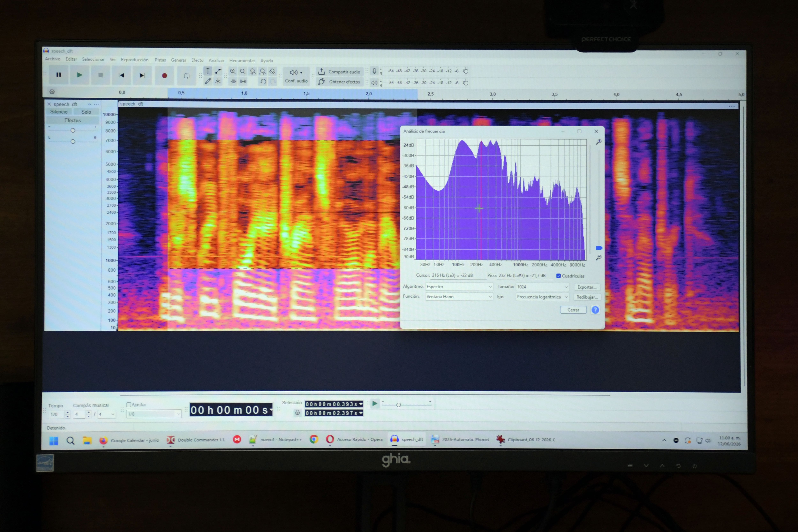The image size is (798, 532).
Task: Toggle the Loop playback button
Action: (x=186, y=76)
